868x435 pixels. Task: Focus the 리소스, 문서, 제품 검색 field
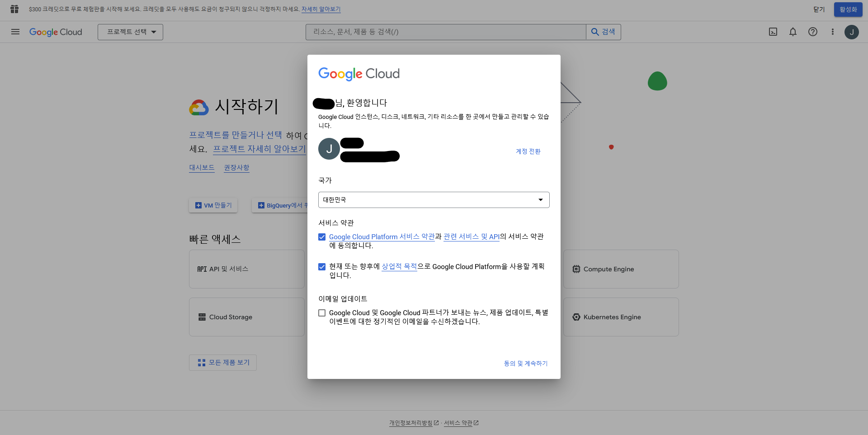pyautogui.click(x=446, y=32)
